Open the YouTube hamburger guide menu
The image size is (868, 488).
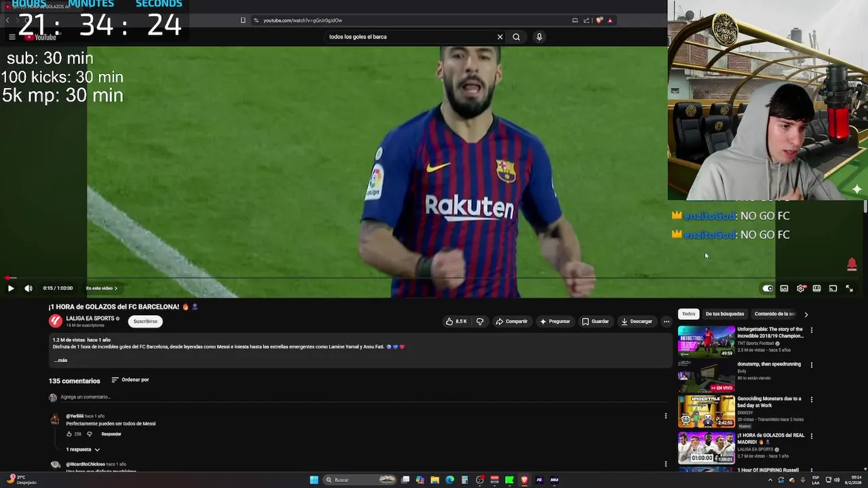pyautogui.click(x=12, y=37)
